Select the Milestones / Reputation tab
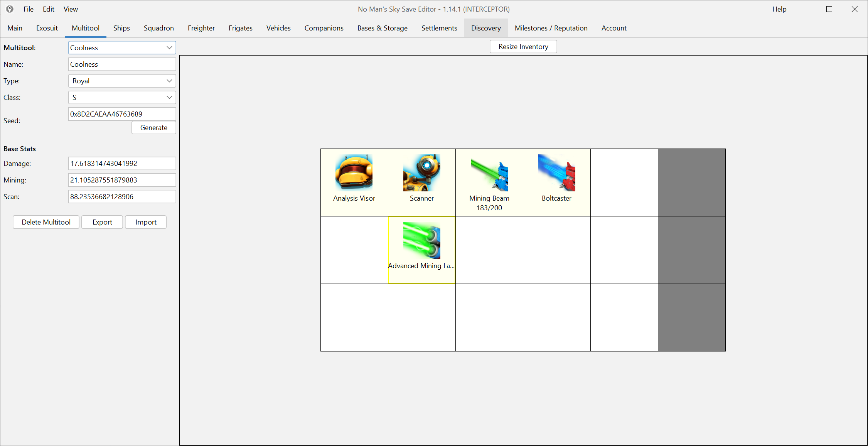This screenshot has height=446, width=868. [550, 28]
